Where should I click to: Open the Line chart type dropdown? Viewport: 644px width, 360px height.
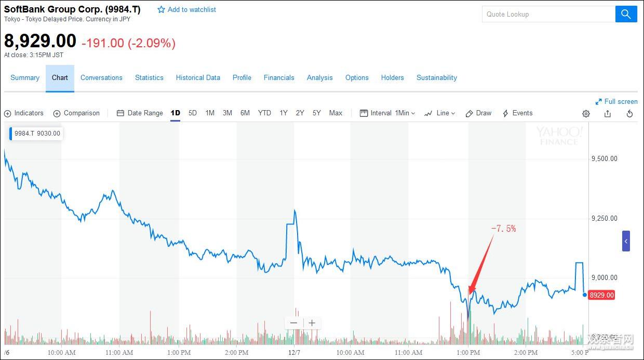click(439, 113)
